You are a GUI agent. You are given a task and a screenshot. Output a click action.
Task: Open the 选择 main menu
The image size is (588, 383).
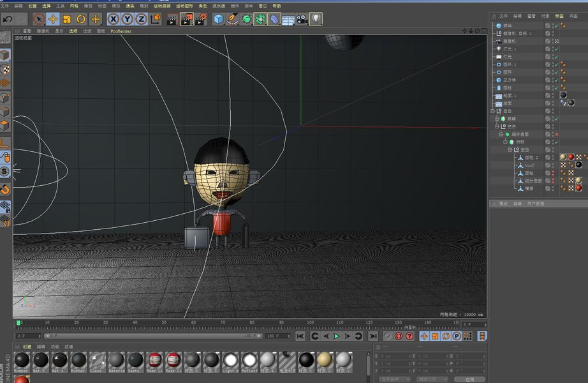[x=46, y=6]
